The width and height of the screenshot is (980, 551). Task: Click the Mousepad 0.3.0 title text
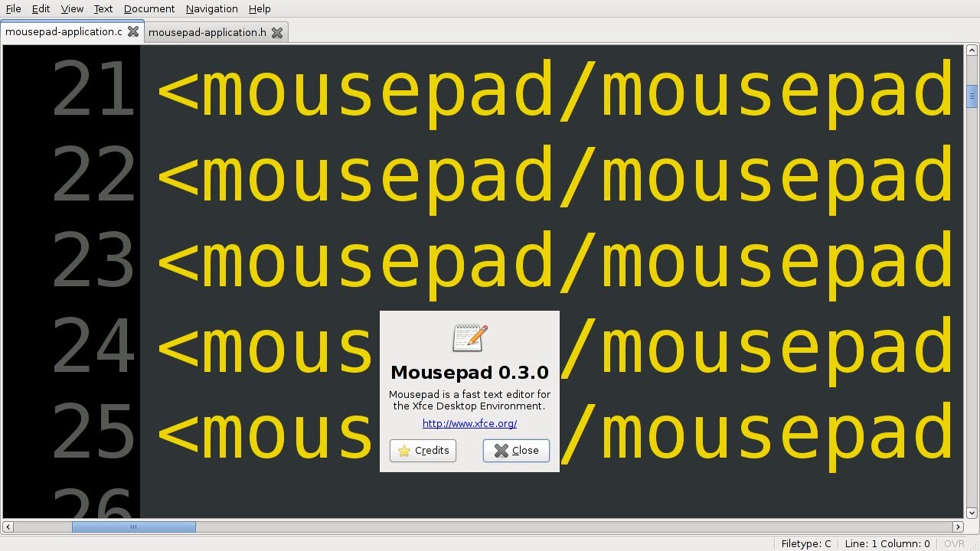click(469, 373)
